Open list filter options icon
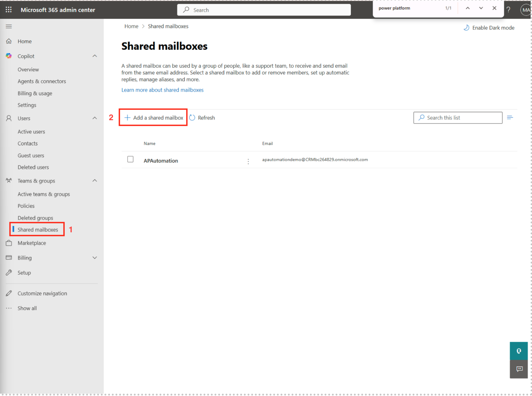The width and height of the screenshot is (532, 396). [x=510, y=118]
